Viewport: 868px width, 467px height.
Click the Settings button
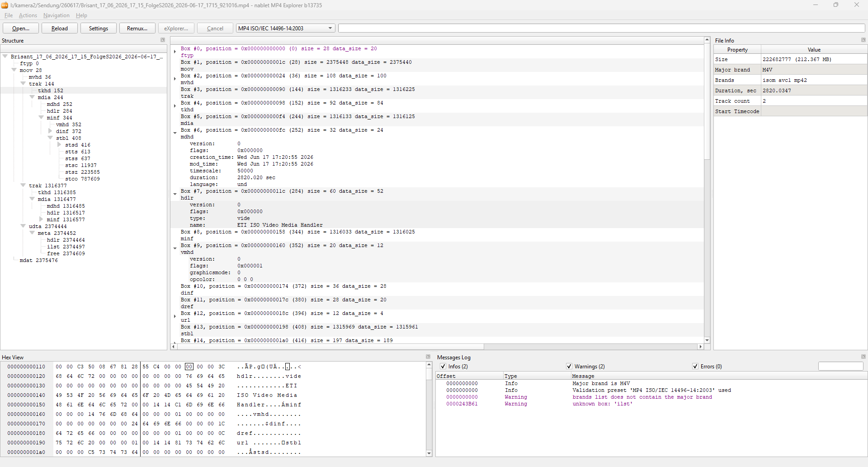pos(99,28)
